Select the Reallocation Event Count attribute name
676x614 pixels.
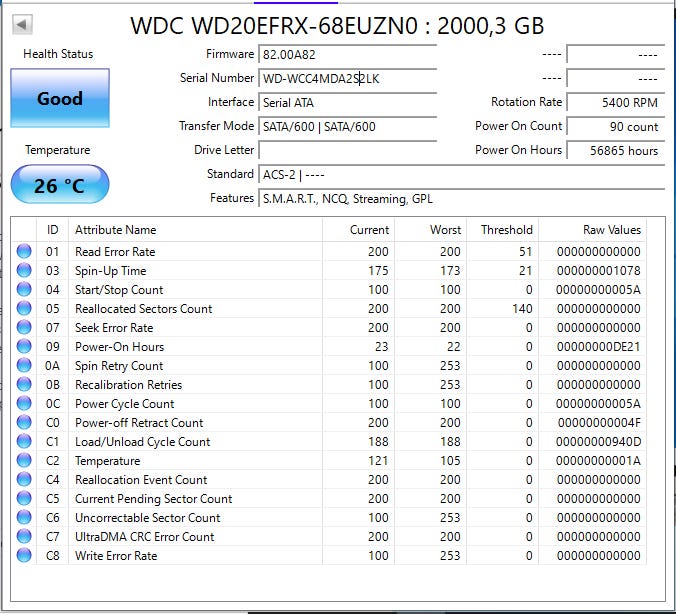click(x=141, y=479)
